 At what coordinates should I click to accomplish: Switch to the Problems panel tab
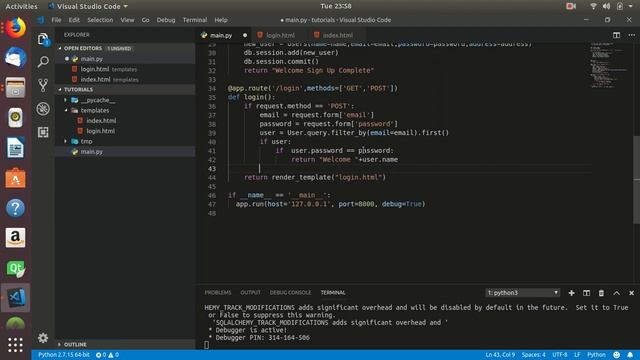coord(218,293)
